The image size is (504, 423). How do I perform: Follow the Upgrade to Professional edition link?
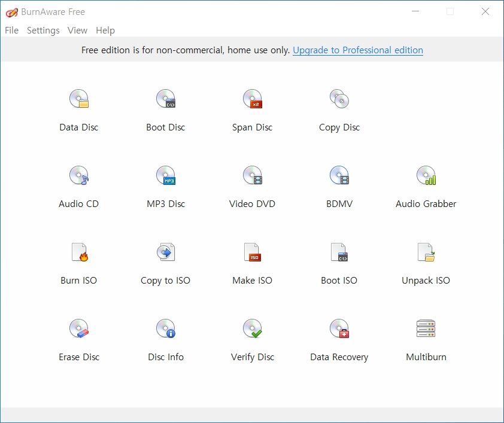click(358, 50)
